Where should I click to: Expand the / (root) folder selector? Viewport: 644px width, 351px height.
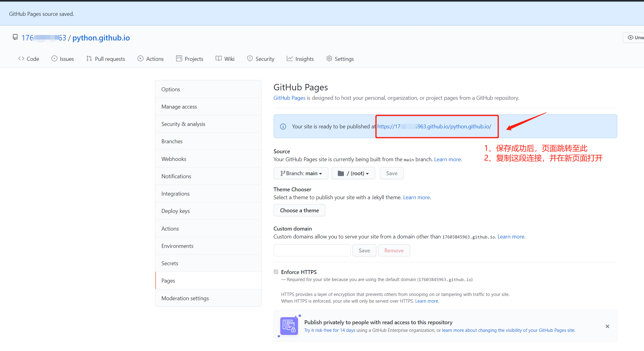tap(353, 173)
